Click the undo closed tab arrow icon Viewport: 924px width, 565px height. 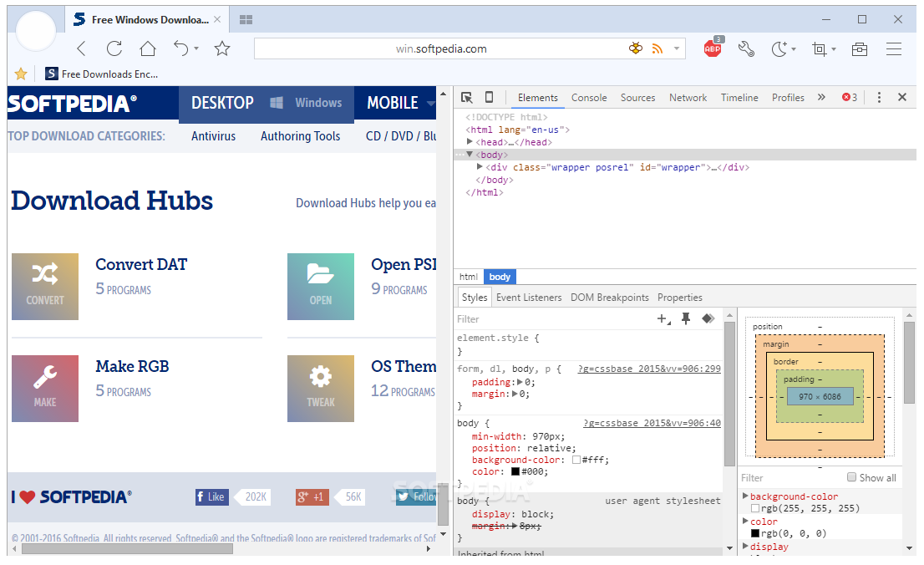pos(181,48)
